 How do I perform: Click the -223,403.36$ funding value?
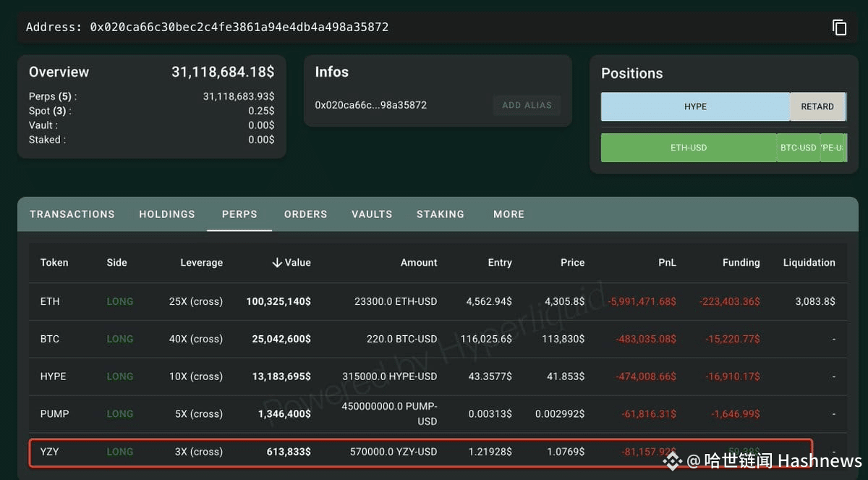[x=730, y=301]
